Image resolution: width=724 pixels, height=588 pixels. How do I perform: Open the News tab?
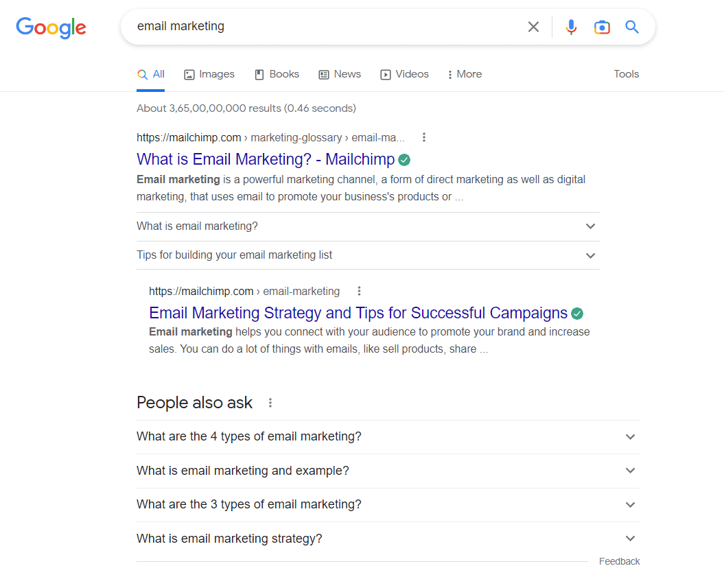tap(340, 74)
